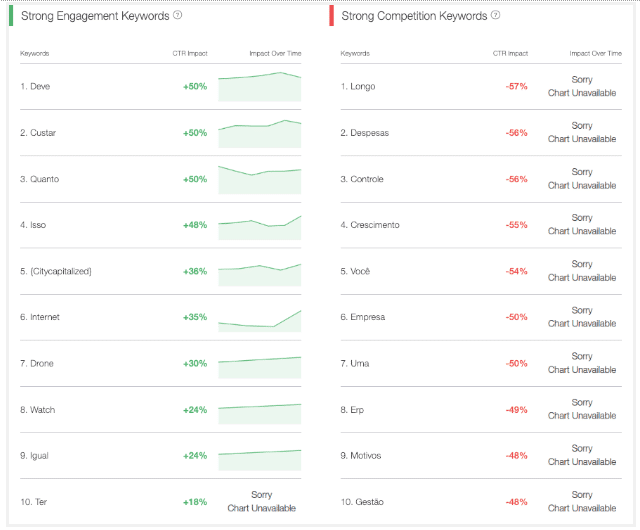Click the -49% CTR impact for Erp
Viewport: 640px width, 530px height.
[x=517, y=410]
